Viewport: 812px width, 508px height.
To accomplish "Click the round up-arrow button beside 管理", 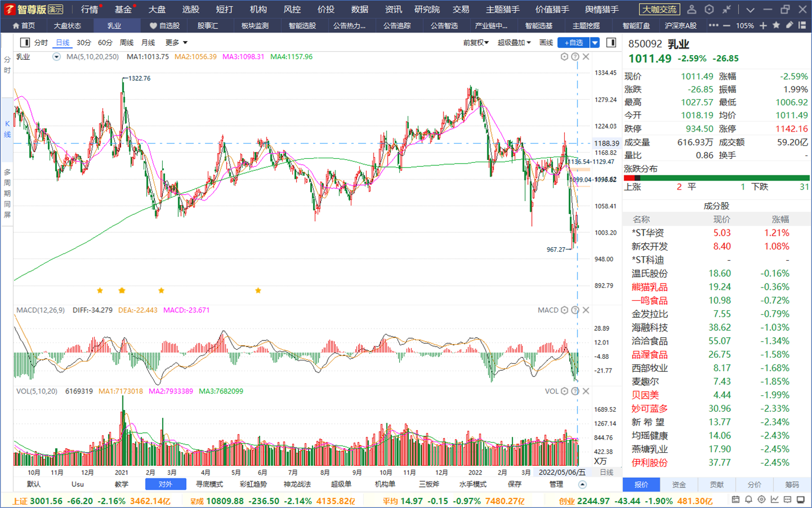I will point(582,485).
